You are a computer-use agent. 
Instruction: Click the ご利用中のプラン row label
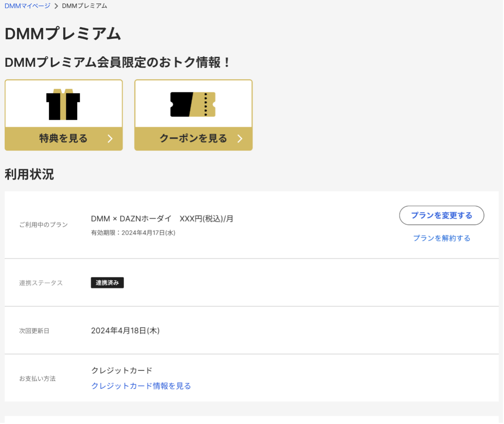pos(44,224)
